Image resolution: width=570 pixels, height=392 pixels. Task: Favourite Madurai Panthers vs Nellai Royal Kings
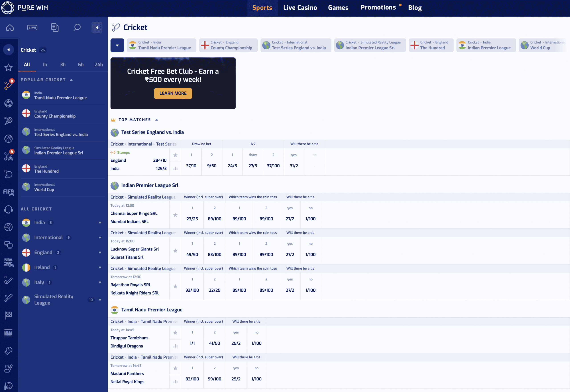tap(175, 368)
